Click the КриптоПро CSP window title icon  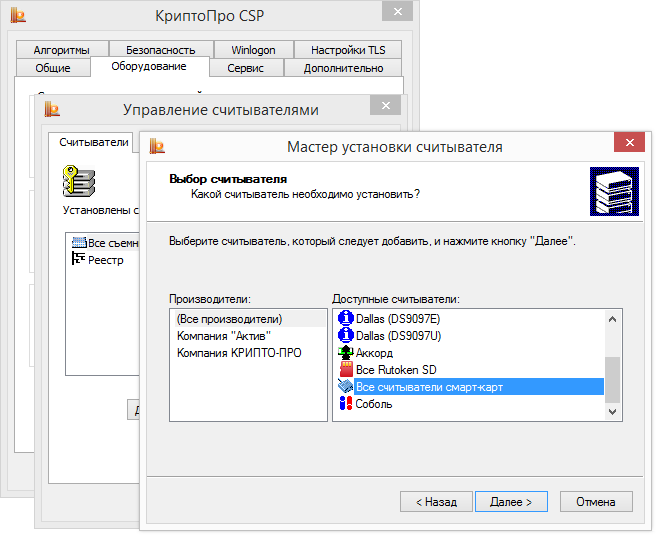pos(18,16)
